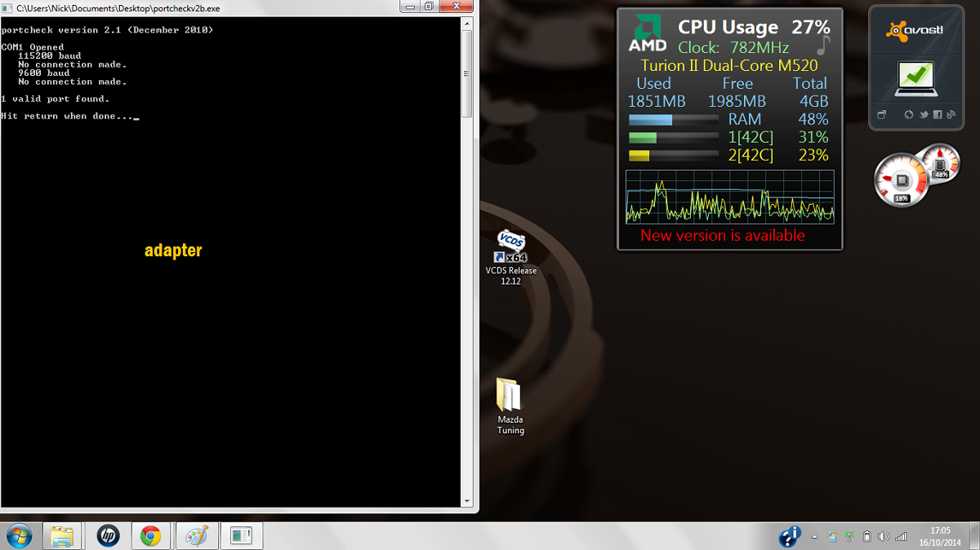Viewport: 980px width, 550px height.
Task: Open the Windows flag tray icon
Action: coord(831,537)
